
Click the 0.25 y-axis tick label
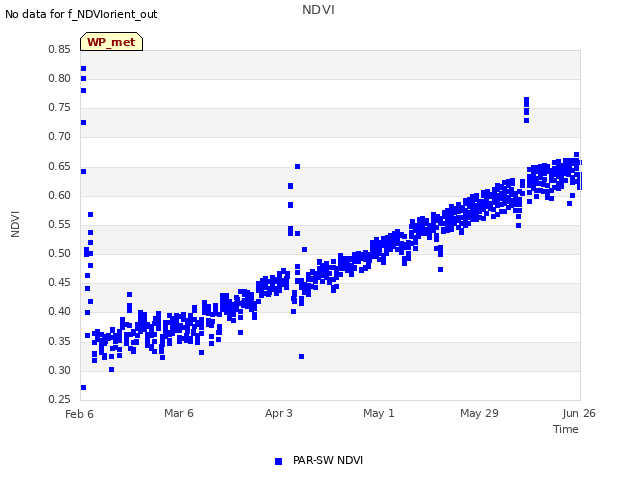[x=59, y=399]
